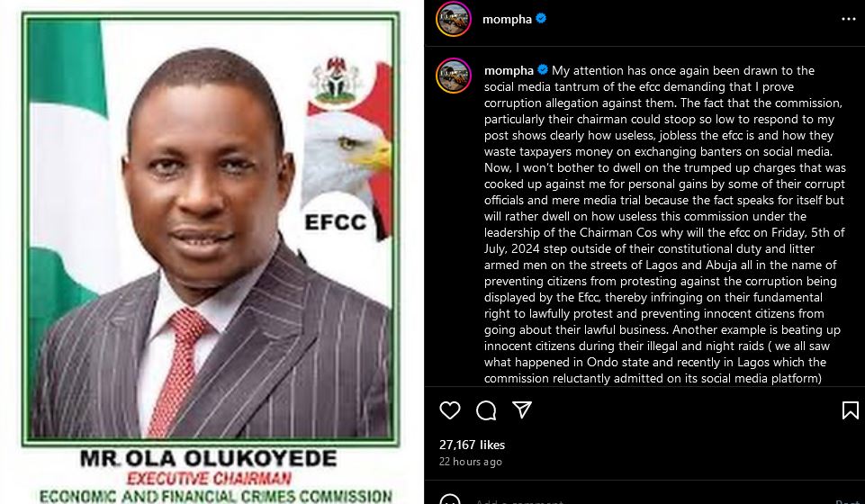The height and width of the screenshot is (504, 865).
Task: Click the "MR. OLA OLUKOYEDE" name label
Action: coord(208,458)
